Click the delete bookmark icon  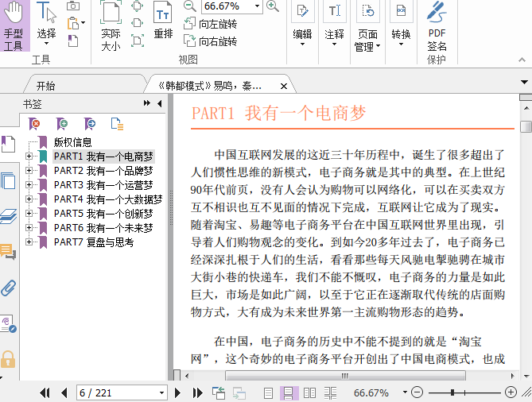34,124
